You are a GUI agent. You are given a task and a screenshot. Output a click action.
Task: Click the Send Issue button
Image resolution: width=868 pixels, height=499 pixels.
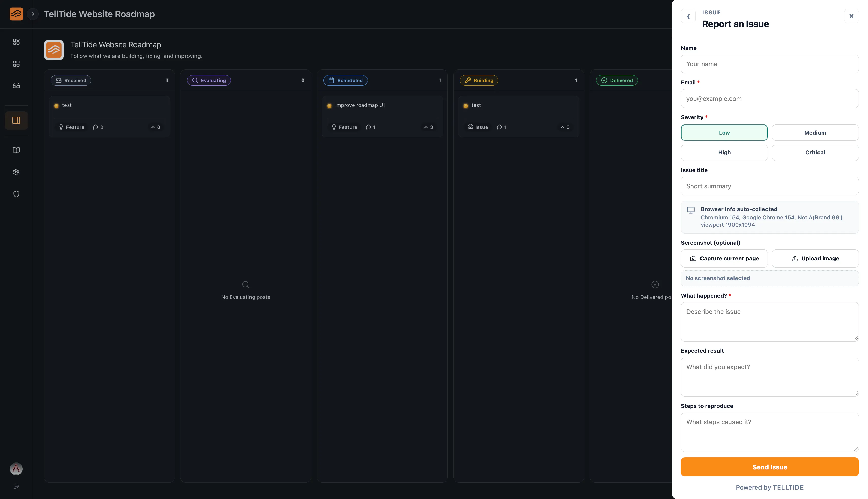770,467
